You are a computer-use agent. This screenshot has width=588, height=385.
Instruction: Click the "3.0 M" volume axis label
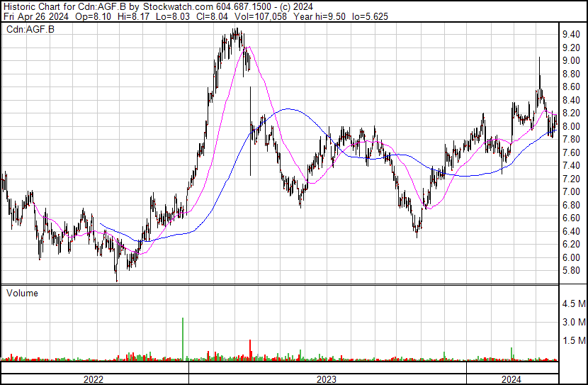pos(574,322)
